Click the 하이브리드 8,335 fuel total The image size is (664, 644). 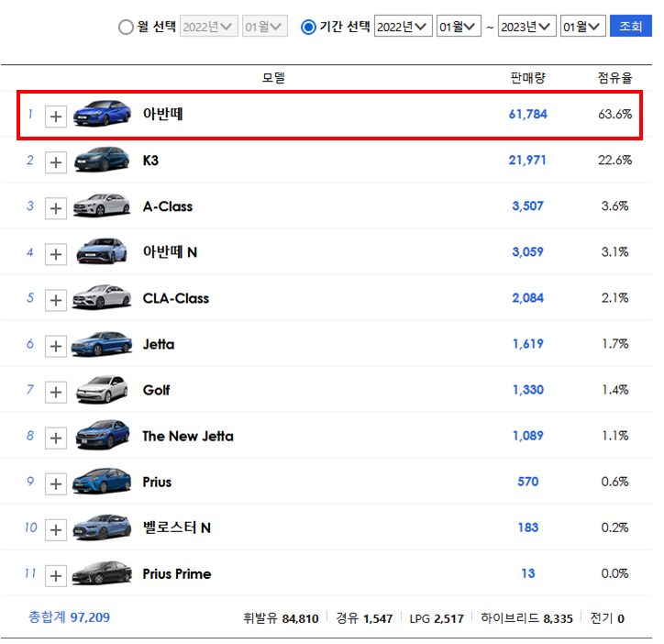pyautogui.click(x=526, y=618)
